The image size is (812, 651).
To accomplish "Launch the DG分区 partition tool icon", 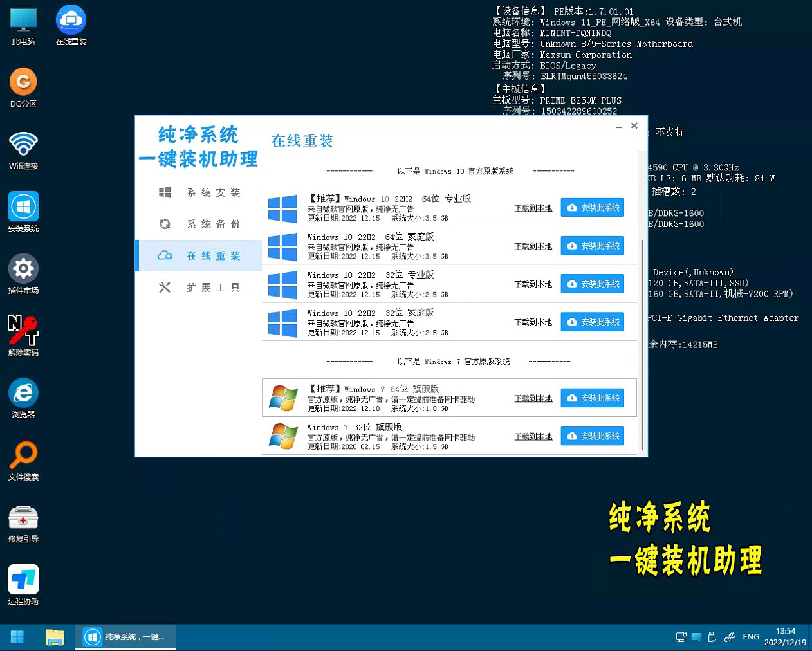I will [x=23, y=88].
